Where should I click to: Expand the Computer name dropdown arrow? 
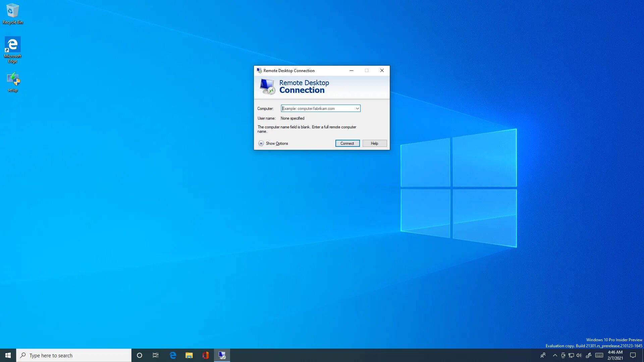357,109
